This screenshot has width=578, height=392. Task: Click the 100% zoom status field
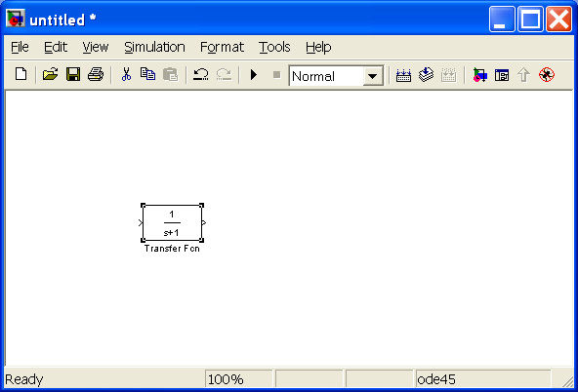238,378
